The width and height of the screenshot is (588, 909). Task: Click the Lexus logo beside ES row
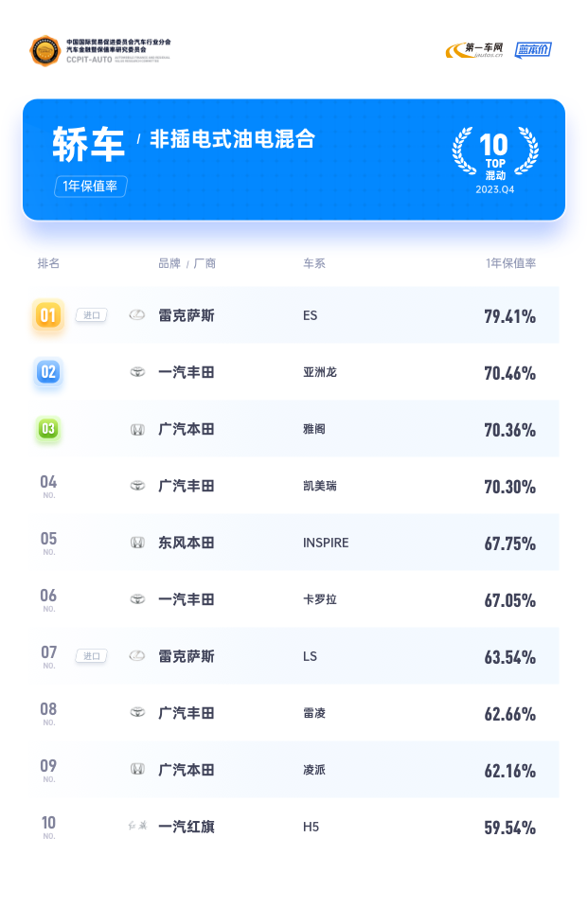(x=137, y=315)
